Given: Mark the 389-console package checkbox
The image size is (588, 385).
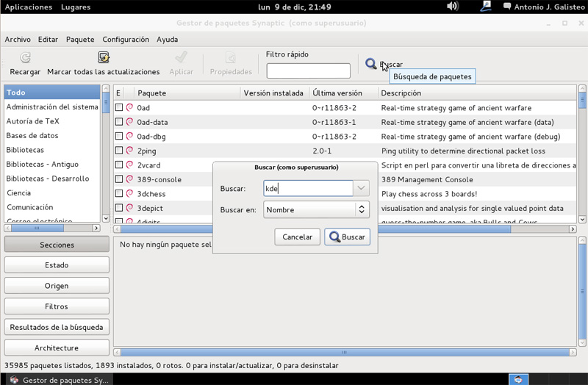Looking at the screenshot, I should point(119,179).
